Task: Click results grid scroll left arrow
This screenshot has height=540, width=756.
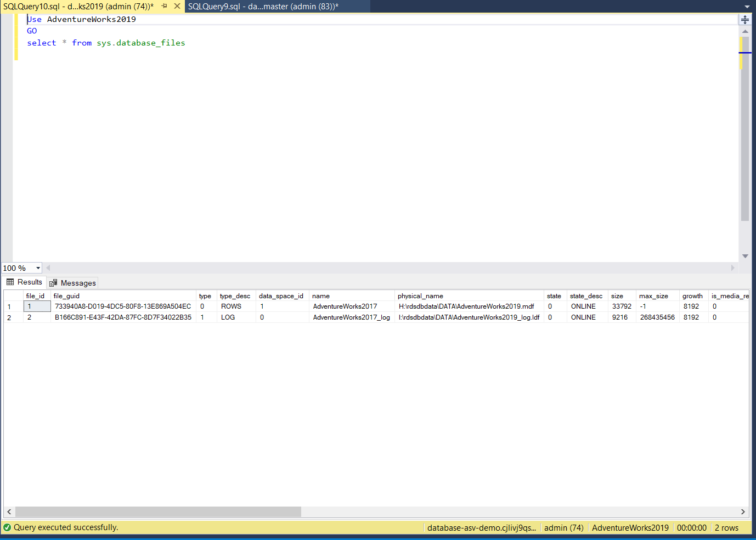Action: coord(9,511)
